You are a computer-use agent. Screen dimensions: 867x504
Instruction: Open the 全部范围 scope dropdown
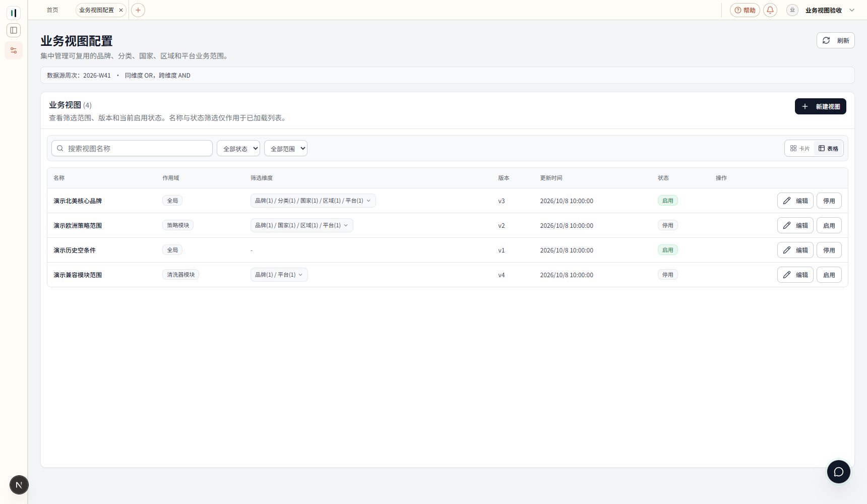pos(286,148)
